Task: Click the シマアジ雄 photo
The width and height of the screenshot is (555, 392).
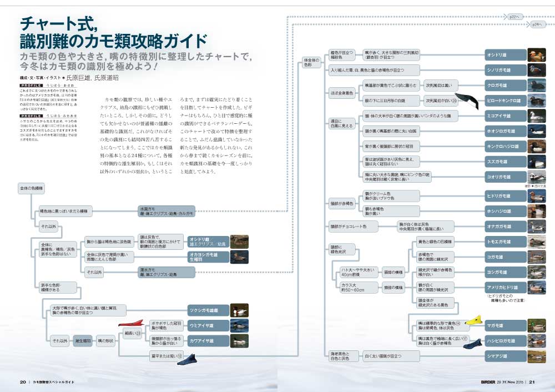Action: [537, 356]
